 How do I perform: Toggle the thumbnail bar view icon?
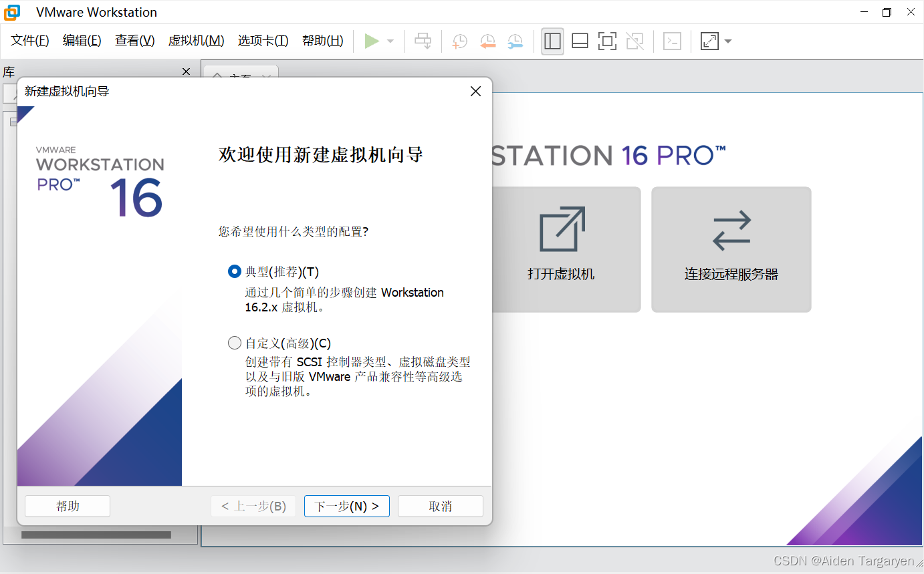tap(580, 41)
